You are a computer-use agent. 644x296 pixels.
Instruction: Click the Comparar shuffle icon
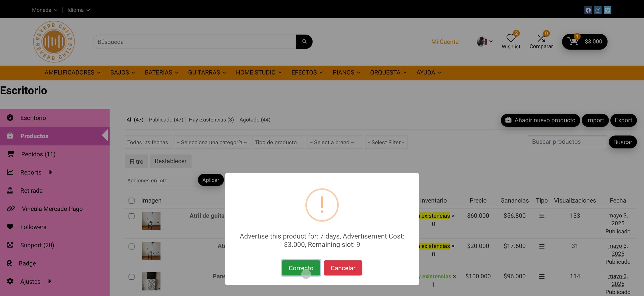541,38
